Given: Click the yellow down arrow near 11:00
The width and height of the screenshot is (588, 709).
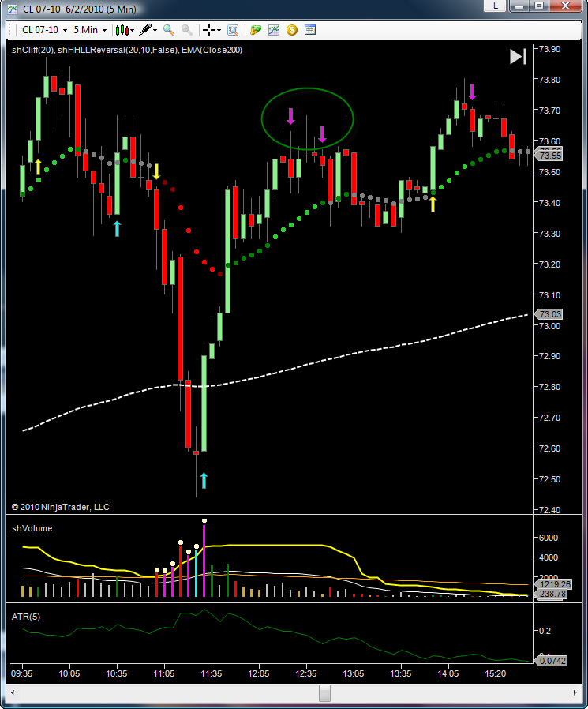Looking at the screenshot, I should [156, 171].
